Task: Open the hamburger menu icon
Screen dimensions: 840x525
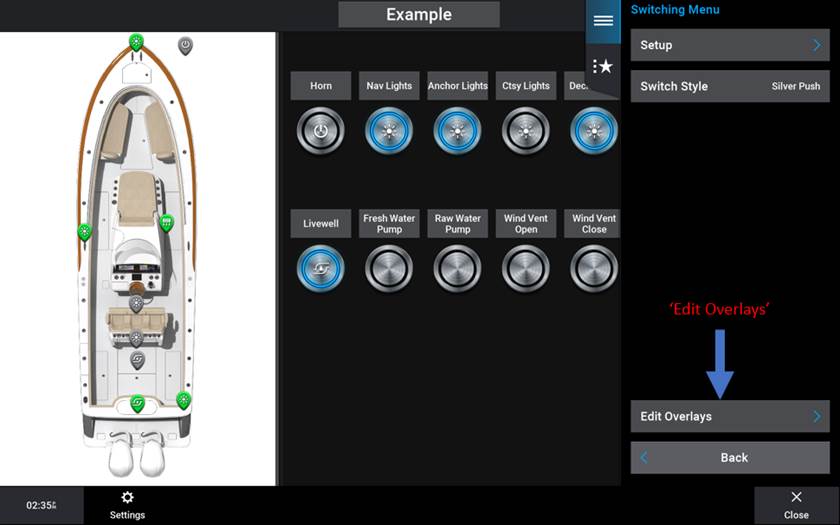Action: (x=602, y=21)
